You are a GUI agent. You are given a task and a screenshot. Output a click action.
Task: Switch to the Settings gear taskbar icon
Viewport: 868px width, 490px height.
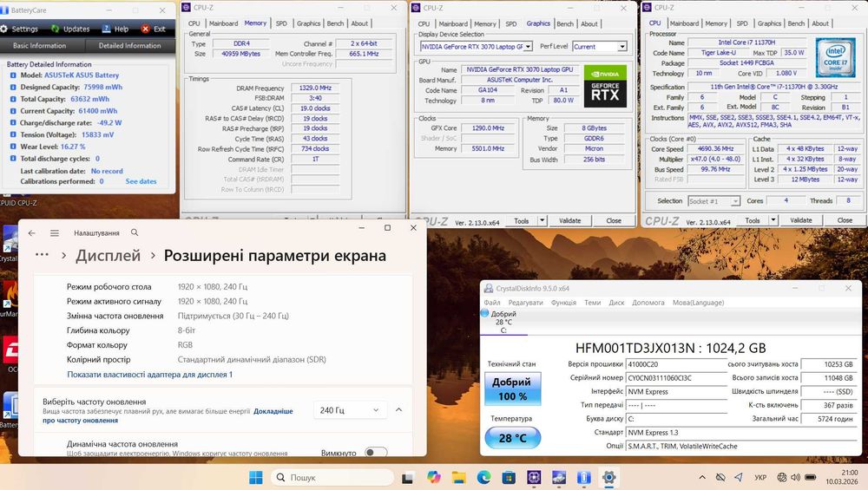coord(609,477)
